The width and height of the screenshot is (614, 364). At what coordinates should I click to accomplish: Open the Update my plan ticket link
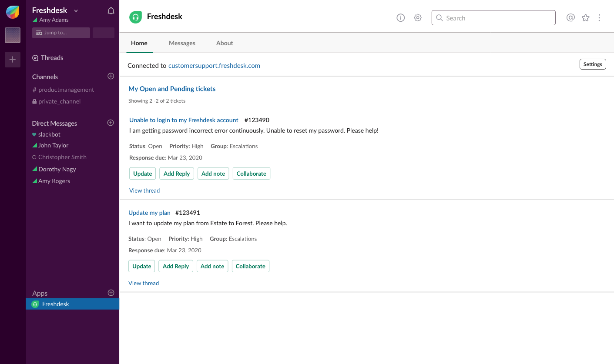tap(149, 213)
